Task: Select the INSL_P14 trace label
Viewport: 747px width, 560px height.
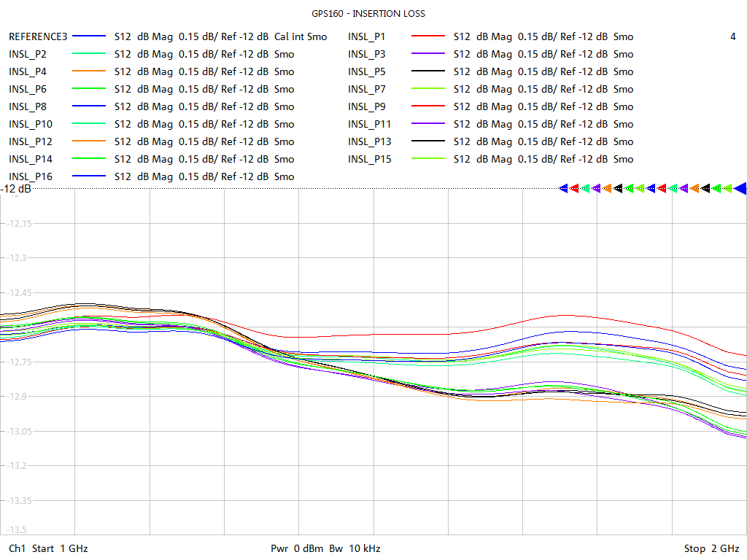Action: pyautogui.click(x=31, y=159)
